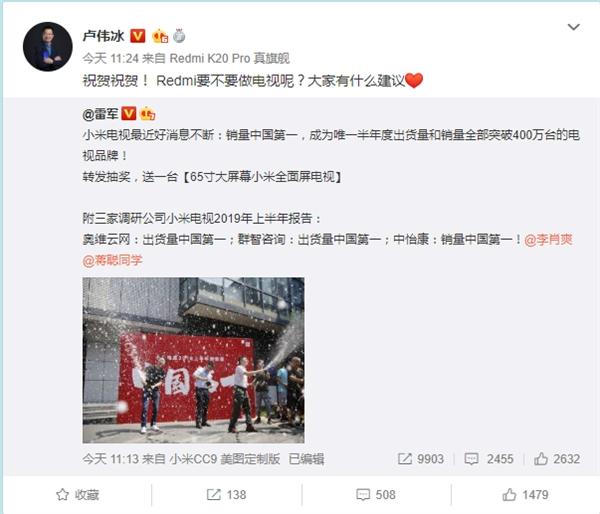600x514 pixels.
Task: Enlarge the champagne celebration photo
Action: tap(194, 360)
